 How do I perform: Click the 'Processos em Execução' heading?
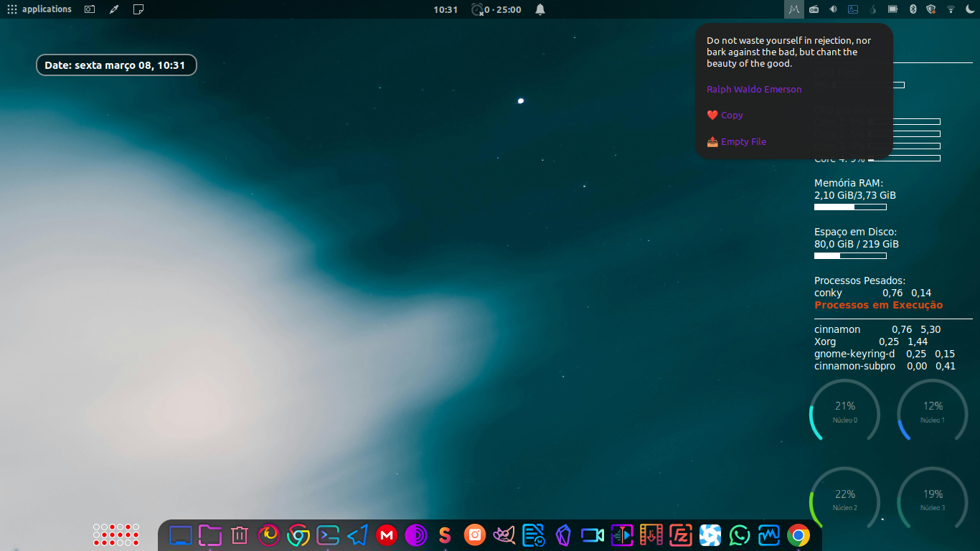click(879, 305)
